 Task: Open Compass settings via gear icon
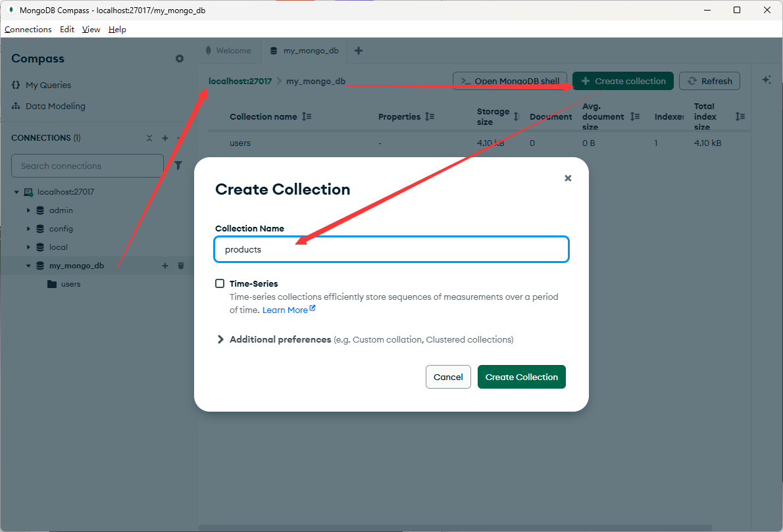pyautogui.click(x=179, y=59)
